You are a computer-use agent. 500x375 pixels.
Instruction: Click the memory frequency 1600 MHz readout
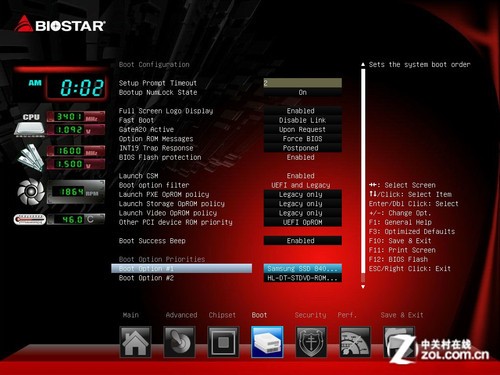click(x=76, y=151)
